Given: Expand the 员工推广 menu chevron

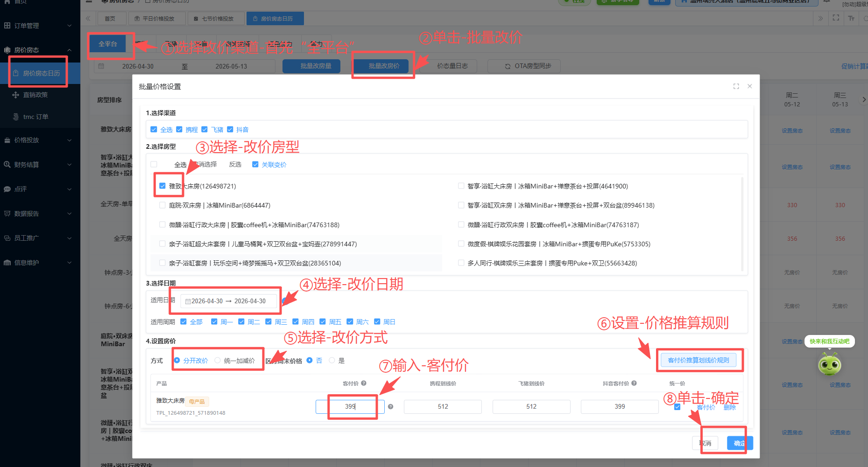Looking at the screenshot, I should pyautogui.click(x=70, y=238).
